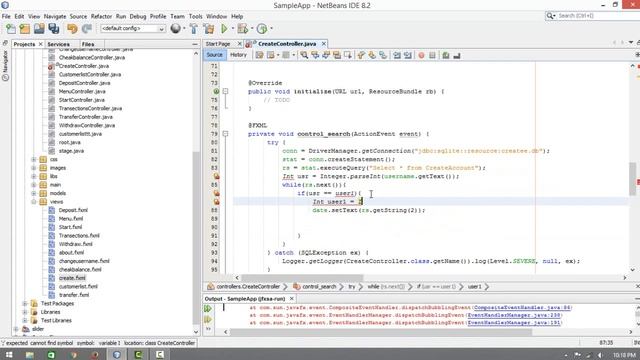Click the Clean and Build Project icon
The height and width of the screenshot is (360, 640).
click(209, 29)
